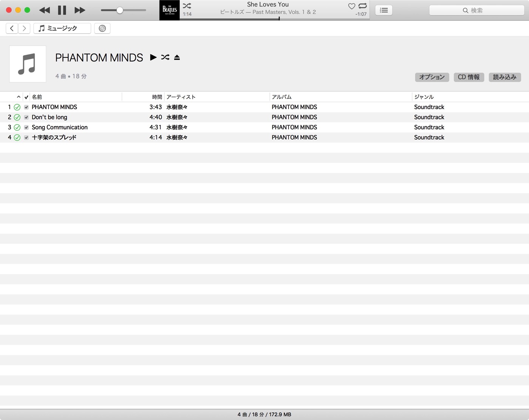Seek using the playback progress bar
This screenshot has height=420, width=529.
pyautogui.click(x=275, y=19)
